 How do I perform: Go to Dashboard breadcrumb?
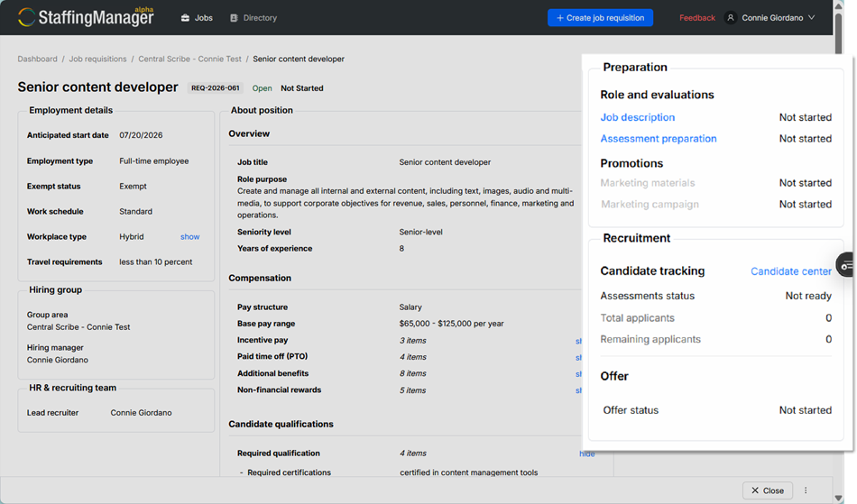point(37,59)
